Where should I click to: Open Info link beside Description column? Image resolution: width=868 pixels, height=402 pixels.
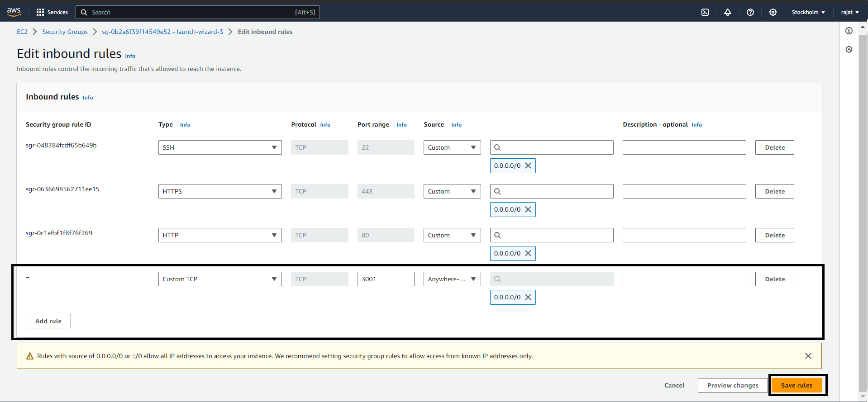point(697,125)
